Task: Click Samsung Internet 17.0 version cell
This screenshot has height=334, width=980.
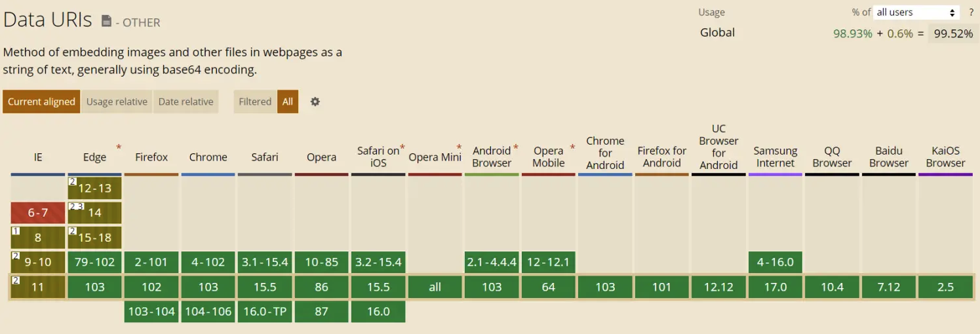Action: click(x=775, y=287)
